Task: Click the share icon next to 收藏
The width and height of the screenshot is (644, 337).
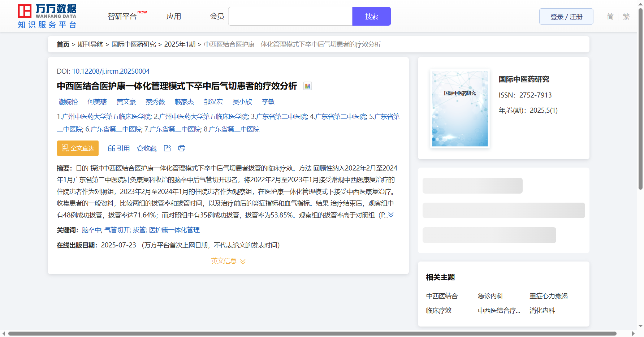Action: click(167, 148)
